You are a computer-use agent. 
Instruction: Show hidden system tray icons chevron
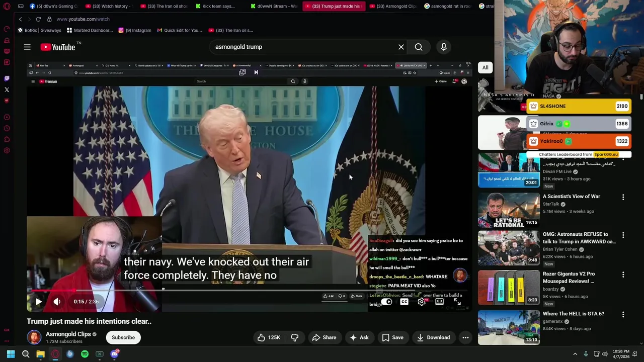pyautogui.click(x=575, y=354)
